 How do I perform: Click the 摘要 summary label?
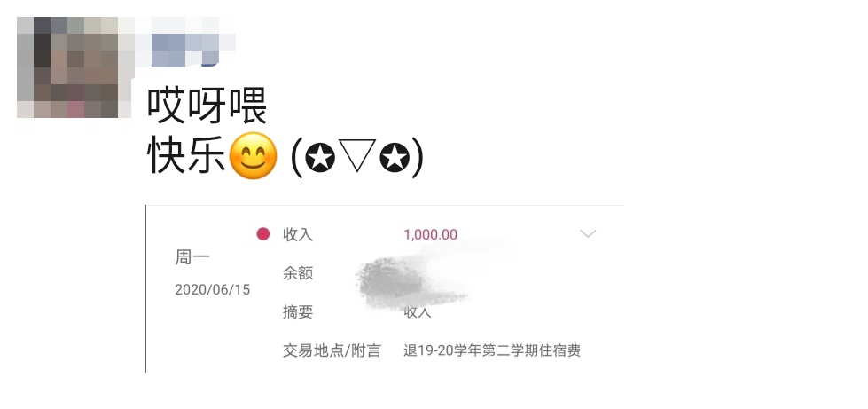(298, 312)
